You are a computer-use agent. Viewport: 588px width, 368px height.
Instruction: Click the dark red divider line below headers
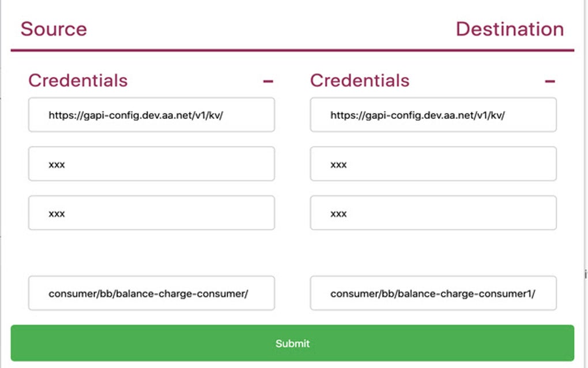tap(293, 51)
